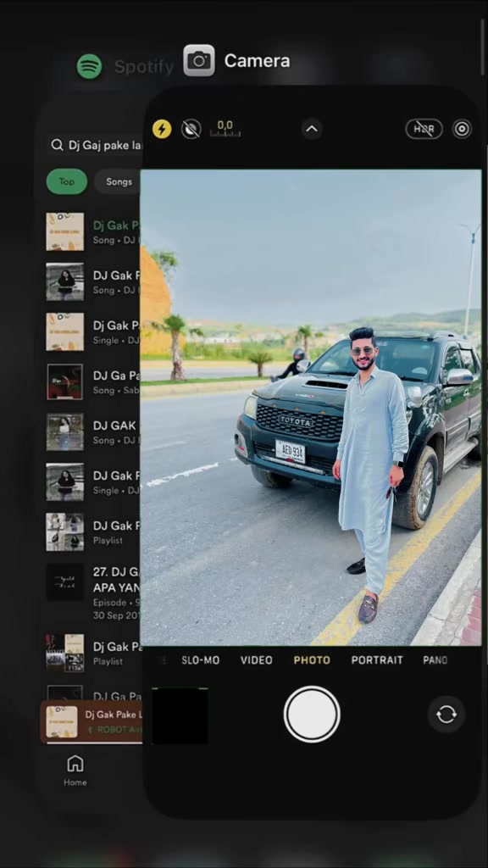Select PANO camera mode

coord(435,660)
